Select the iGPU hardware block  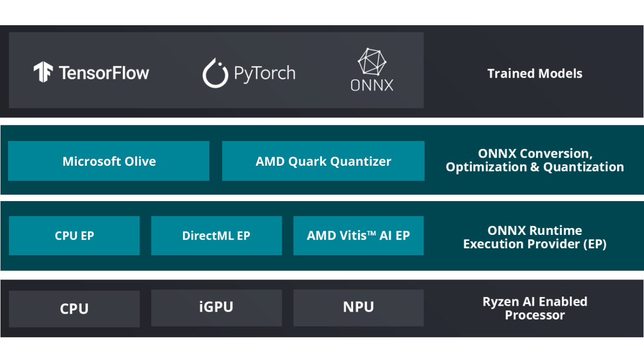pyautogui.click(x=216, y=307)
